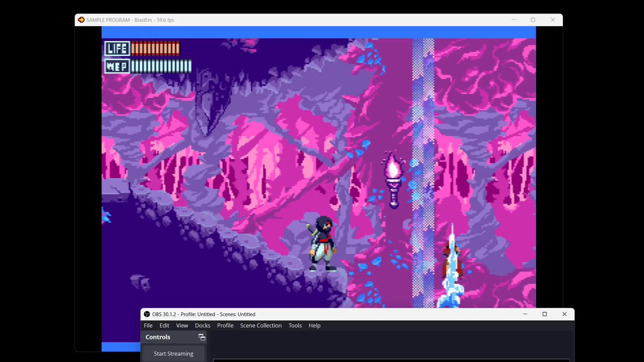Pop out the Controls dock icon

pos(202,337)
